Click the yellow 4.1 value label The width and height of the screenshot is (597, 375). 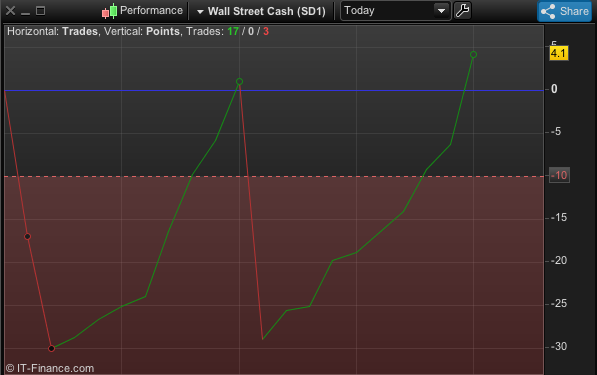(559, 53)
